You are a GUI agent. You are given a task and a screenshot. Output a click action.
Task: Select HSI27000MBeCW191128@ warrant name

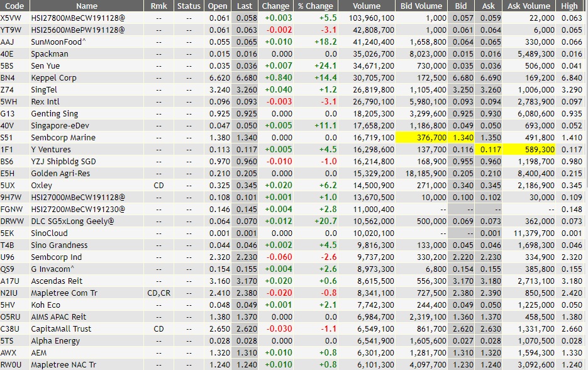(78, 198)
